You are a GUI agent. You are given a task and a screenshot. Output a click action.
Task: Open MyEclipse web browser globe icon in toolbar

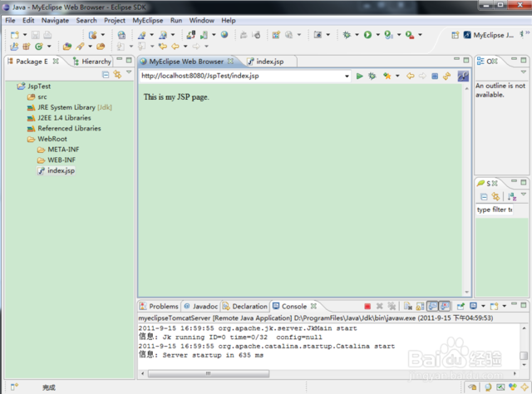[x=224, y=34]
